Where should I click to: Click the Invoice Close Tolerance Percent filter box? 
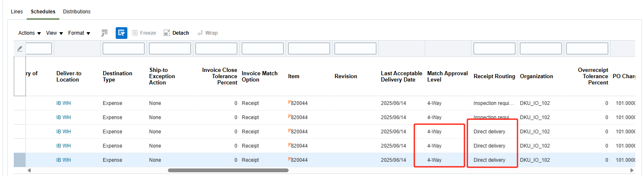point(216,48)
